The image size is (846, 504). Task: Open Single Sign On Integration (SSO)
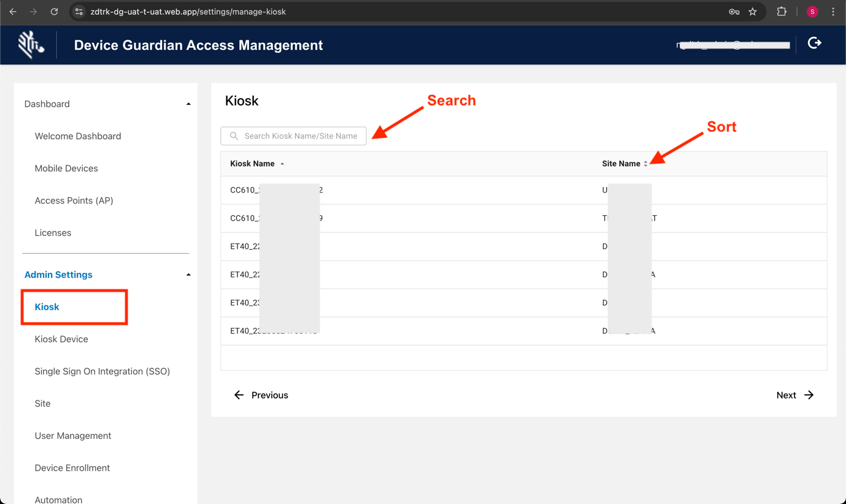tap(102, 372)
